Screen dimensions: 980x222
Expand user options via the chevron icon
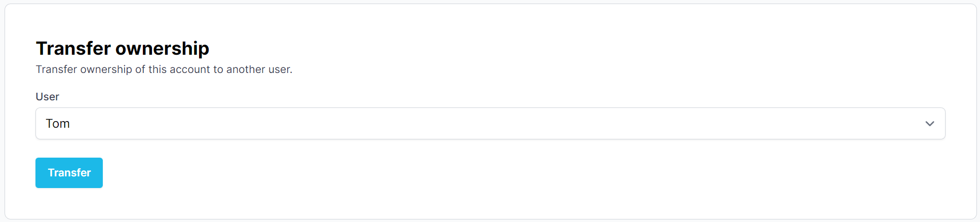click(929, 124)
